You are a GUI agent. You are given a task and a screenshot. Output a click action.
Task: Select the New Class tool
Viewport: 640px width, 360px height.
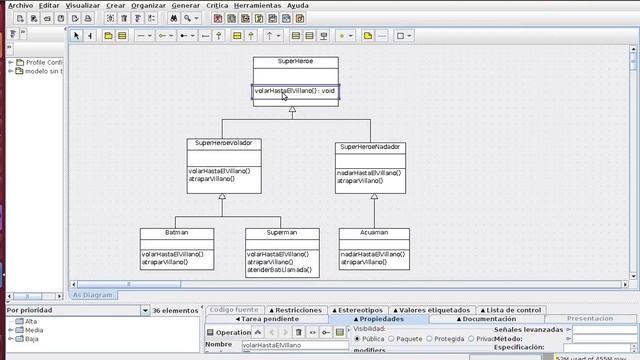[122, 36]
